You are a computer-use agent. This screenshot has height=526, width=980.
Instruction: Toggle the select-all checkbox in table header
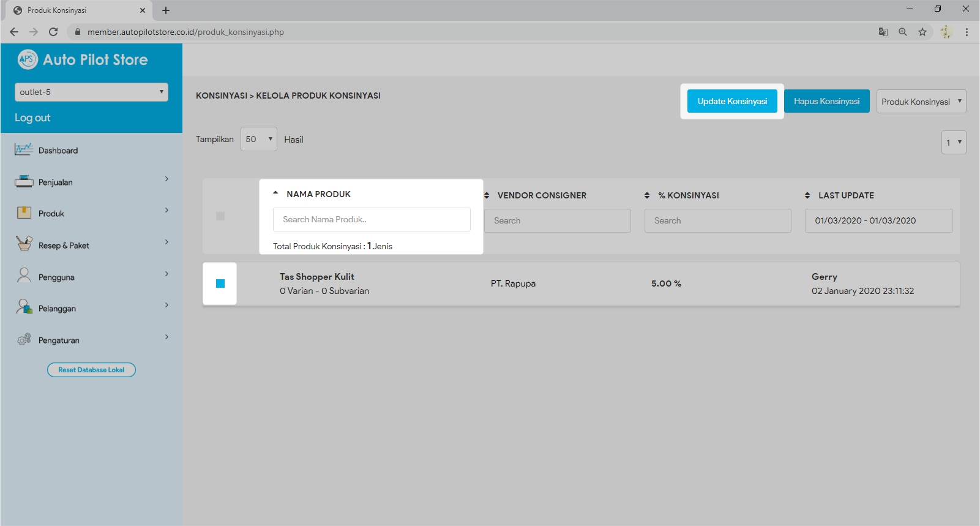click(x=220, y=216)
